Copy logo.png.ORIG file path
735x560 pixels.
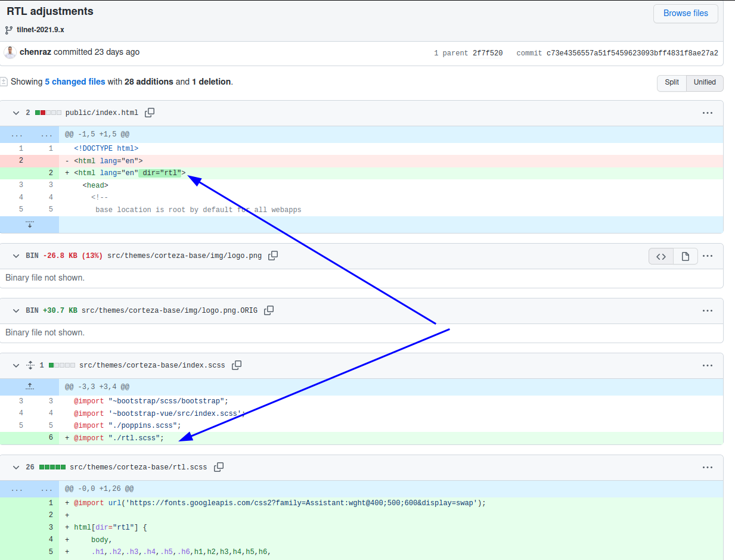coord(269,310)
